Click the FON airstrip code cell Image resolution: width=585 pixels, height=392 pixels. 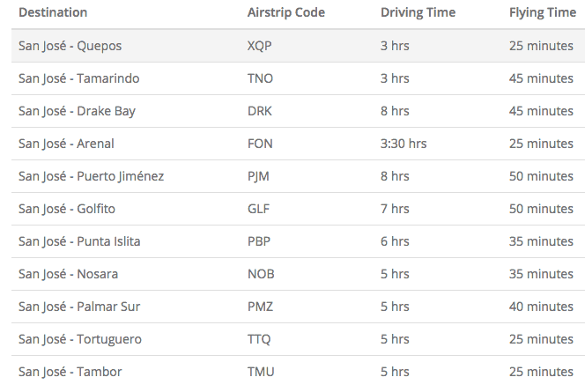(x=260, y=144)
